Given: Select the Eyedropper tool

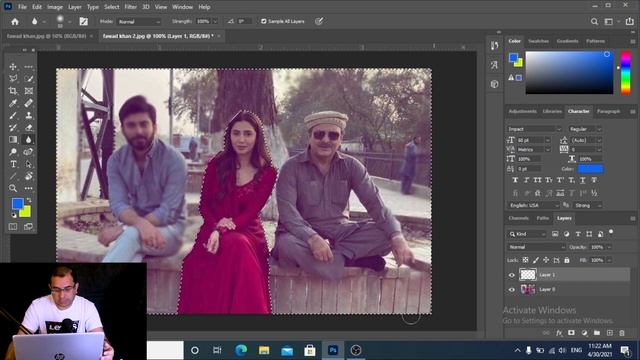Looking at the screenshot, I should (x=13, y=103).
